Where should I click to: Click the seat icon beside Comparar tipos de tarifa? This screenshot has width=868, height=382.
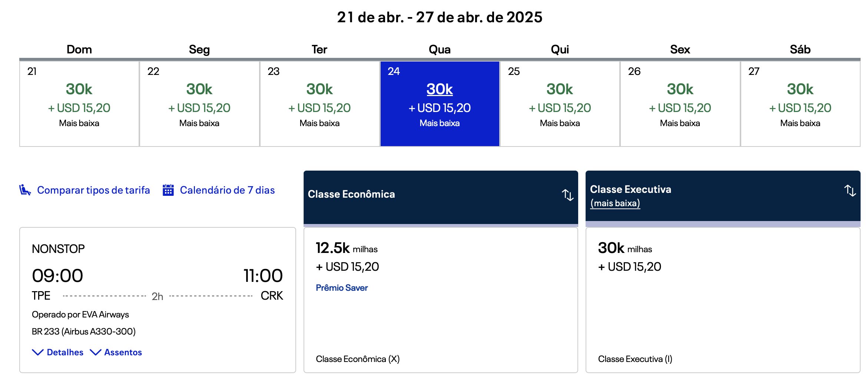pyautogui.click(x=25, y=190)
